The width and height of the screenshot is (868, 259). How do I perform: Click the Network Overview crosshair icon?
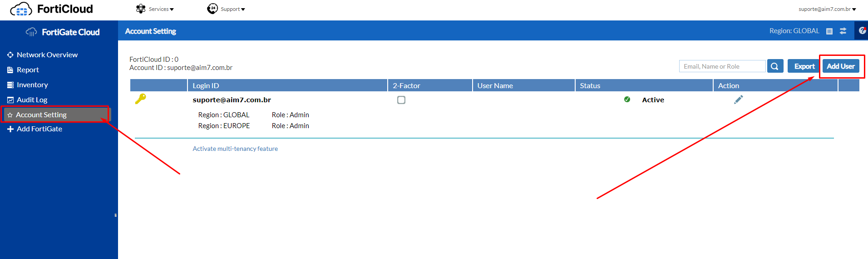10,55
